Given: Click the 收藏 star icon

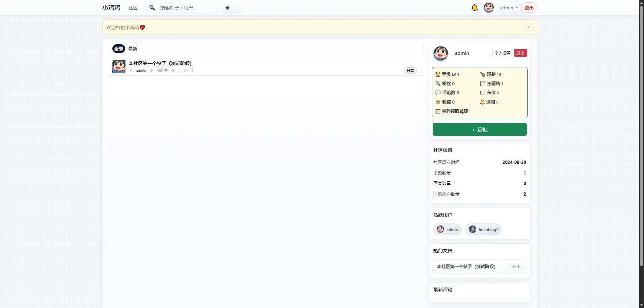Looking at the screenshot, I should [x=438, y=102].
